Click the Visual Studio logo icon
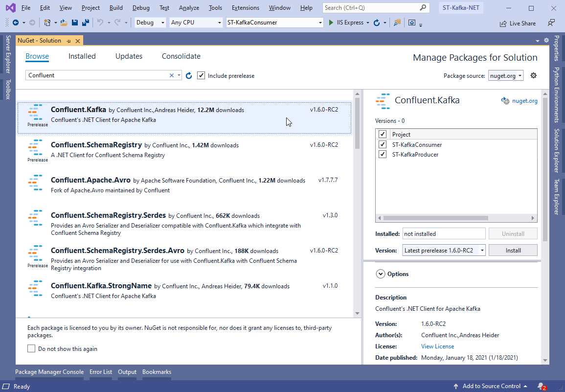 (x=10, y=7)
